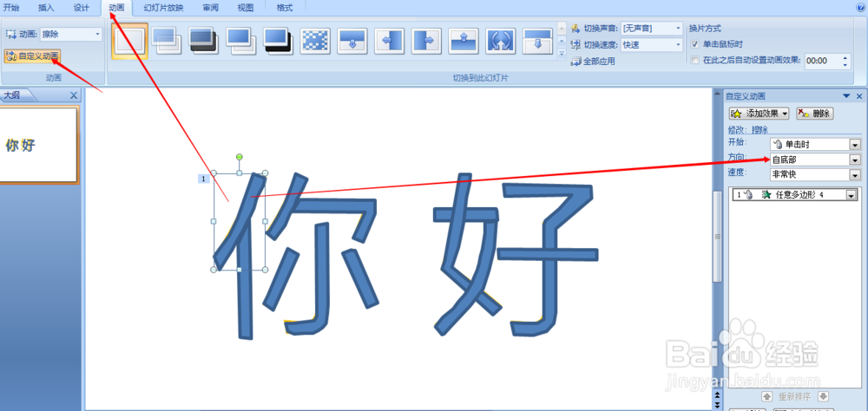
Task: Apply the circular-arrows Wheel transition
Action: coord(501,42)
